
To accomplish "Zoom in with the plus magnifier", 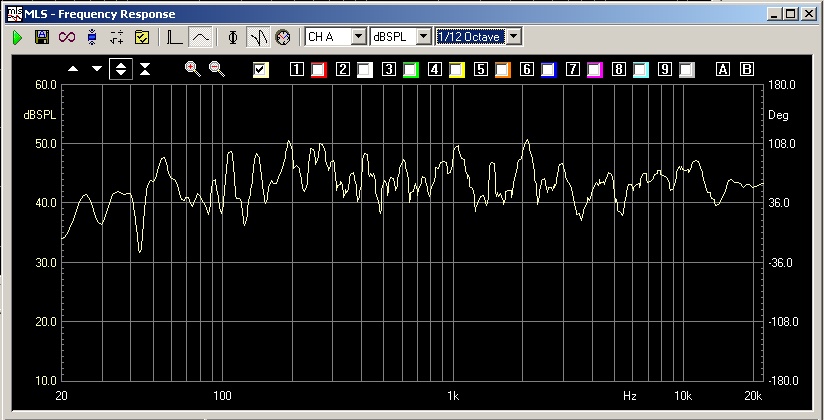I will tap(192, 69).
